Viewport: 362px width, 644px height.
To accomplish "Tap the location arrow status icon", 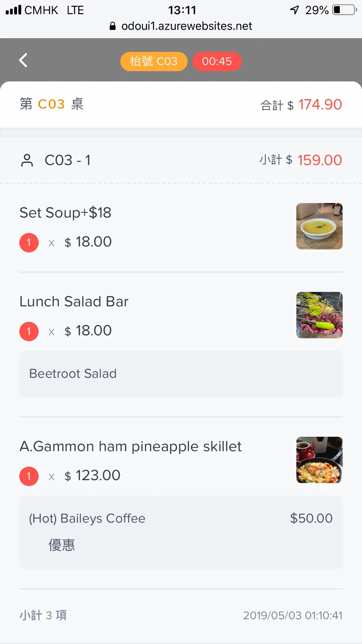I will point(294,10).
